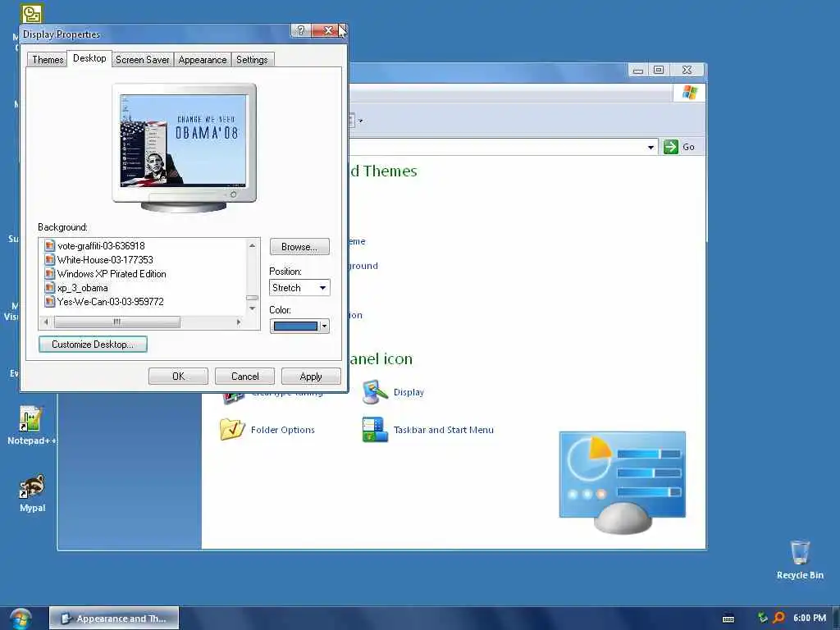Open the address bar dropdown arrow
Screen dimensions: 840x630
tap(651, 147)
